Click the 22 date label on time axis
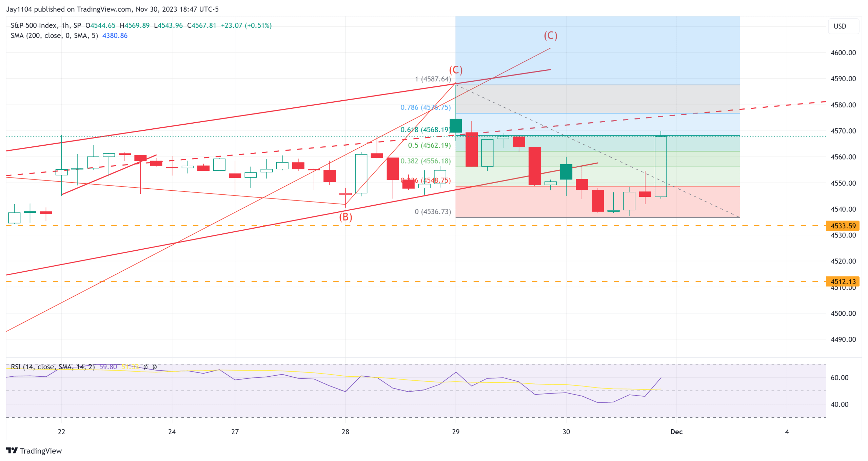The image size is (868, 461). coord(61,432)
